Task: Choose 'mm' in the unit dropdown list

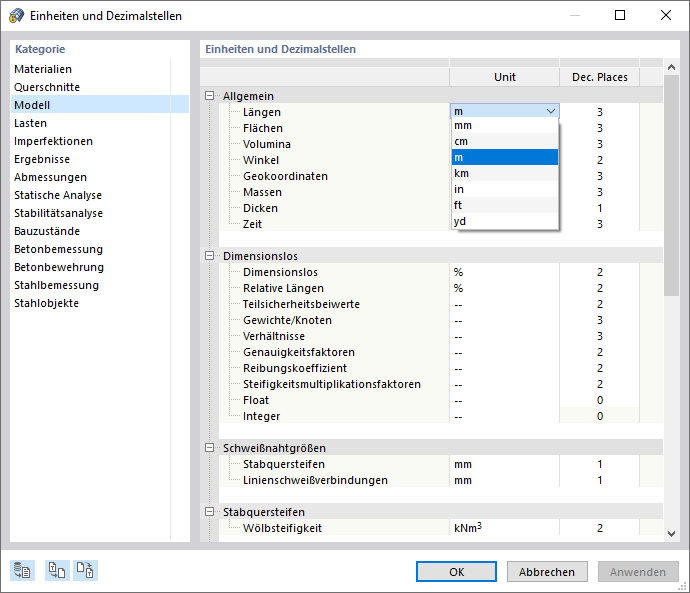Action: (504, 126)
